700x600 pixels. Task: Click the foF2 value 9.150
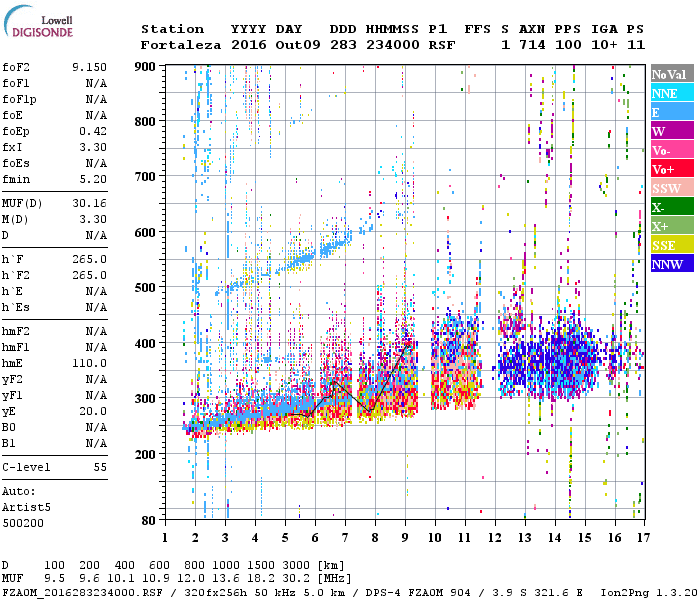(89, 67)
